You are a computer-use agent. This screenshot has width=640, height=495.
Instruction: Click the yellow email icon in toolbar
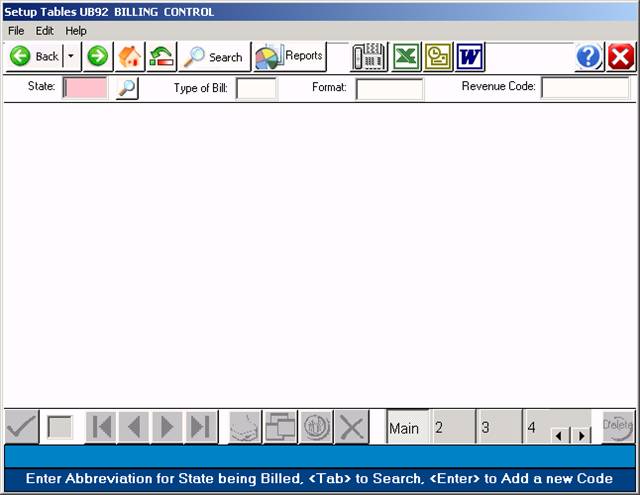438,57
